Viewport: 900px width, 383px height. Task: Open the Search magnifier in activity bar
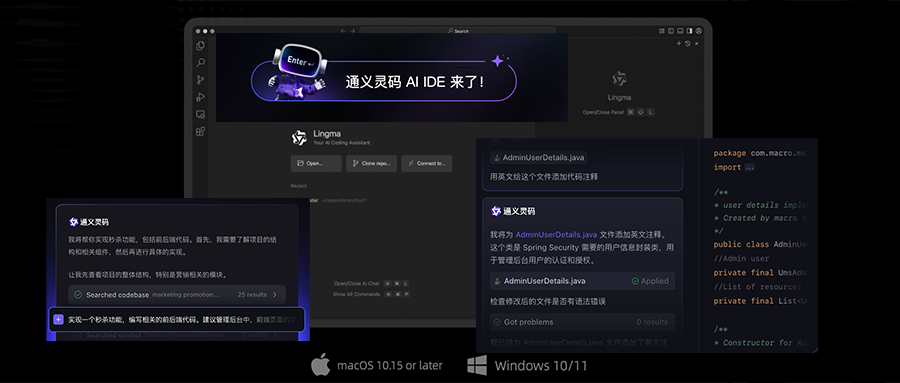coord(200,63)
